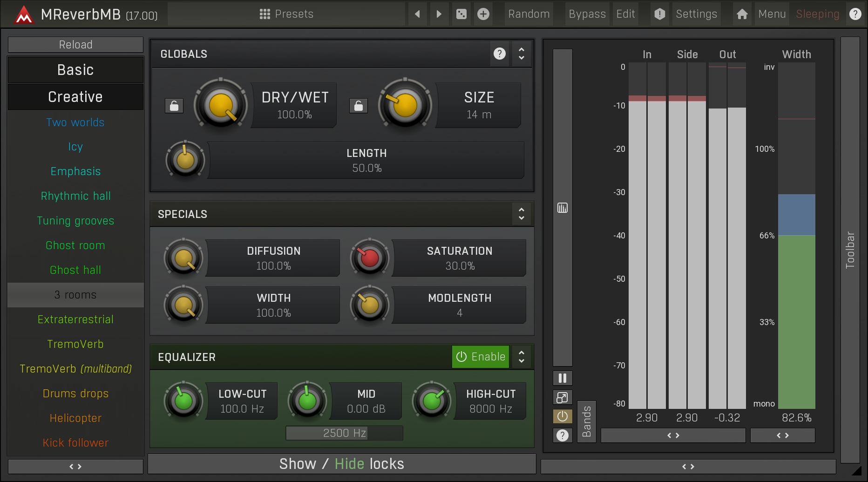Click the Globals help question mark
The image size is (868, 482).
coord(500,54)
